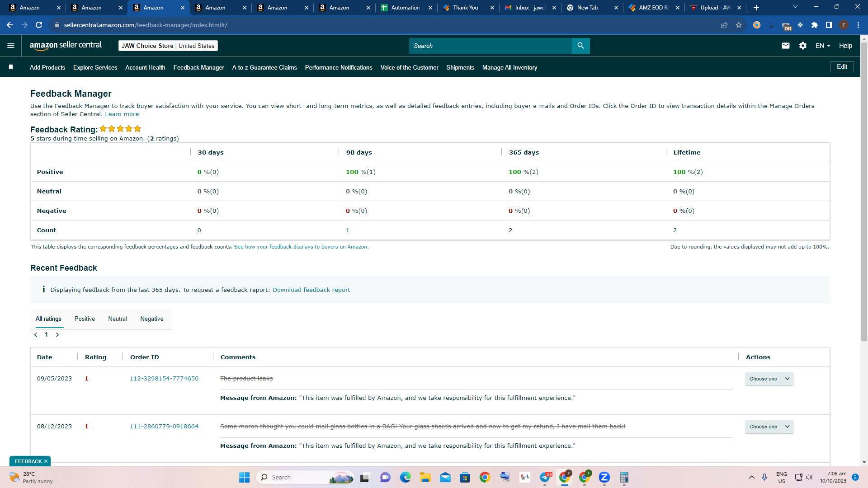Open the browser extensions puzzle icon
This screenshot has height=488, width=868.
[x=815, y=25]
